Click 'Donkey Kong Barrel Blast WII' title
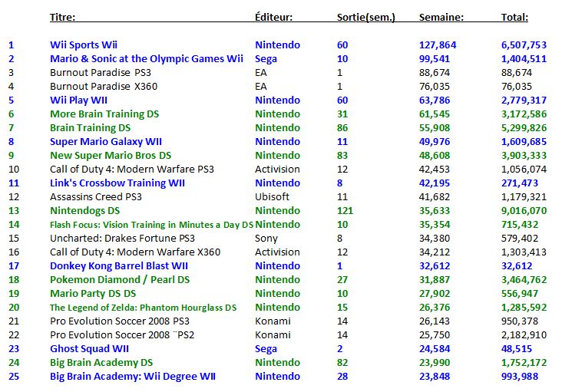This screenshot has width=562, height=392. (119, 266)
